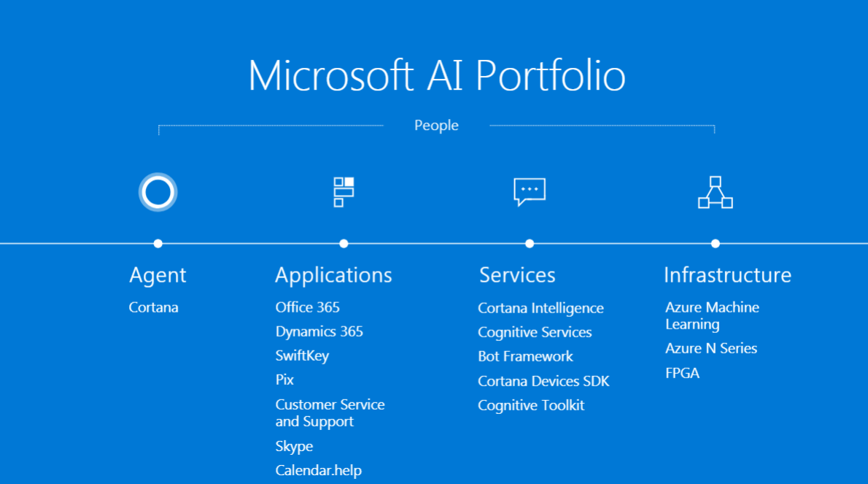The width and height of the screenshot is (868, 484).
Task: Select the Services heading
Action: click(517, 275)
